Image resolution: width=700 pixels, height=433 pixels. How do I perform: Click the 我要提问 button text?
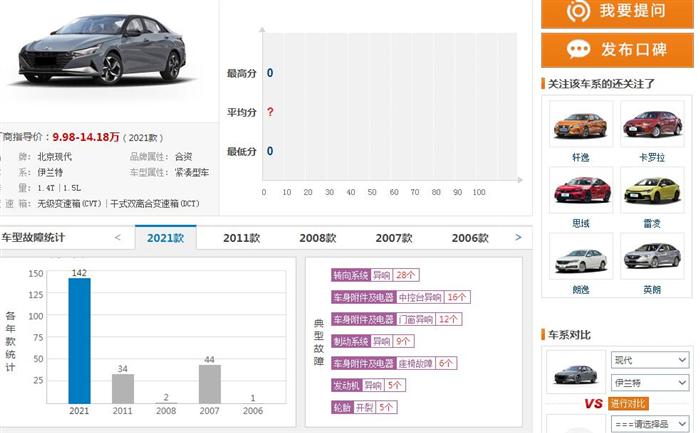pyautogui.click(x=633, y=10)
